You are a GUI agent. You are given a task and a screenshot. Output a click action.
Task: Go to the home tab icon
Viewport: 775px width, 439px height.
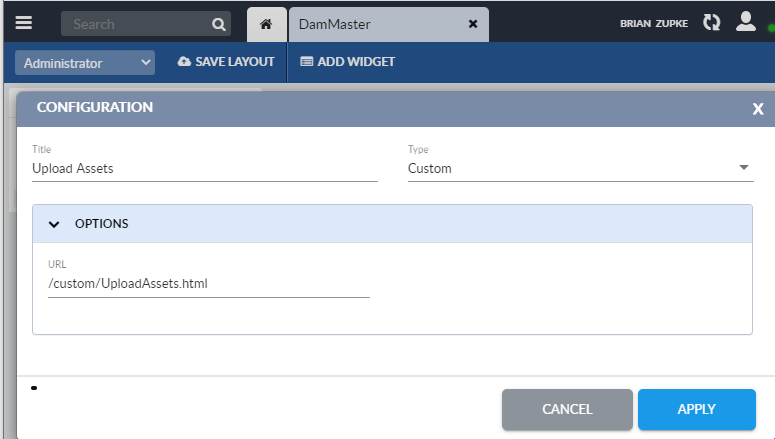266,24
